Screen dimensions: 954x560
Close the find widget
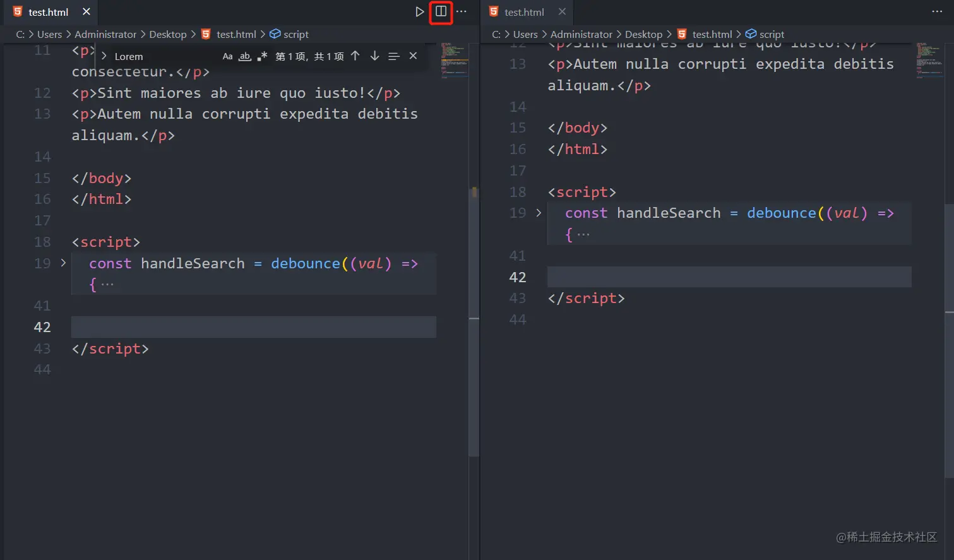[413, 56]
